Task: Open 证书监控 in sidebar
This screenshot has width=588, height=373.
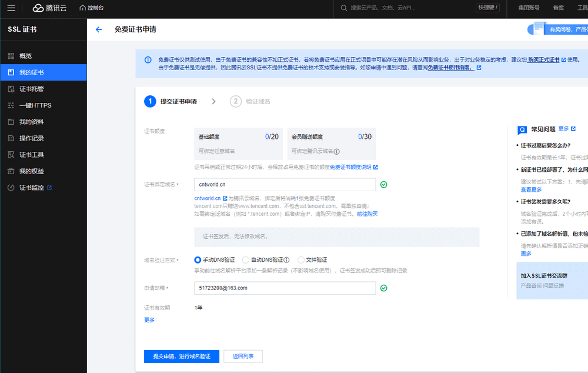Action: 31,188
